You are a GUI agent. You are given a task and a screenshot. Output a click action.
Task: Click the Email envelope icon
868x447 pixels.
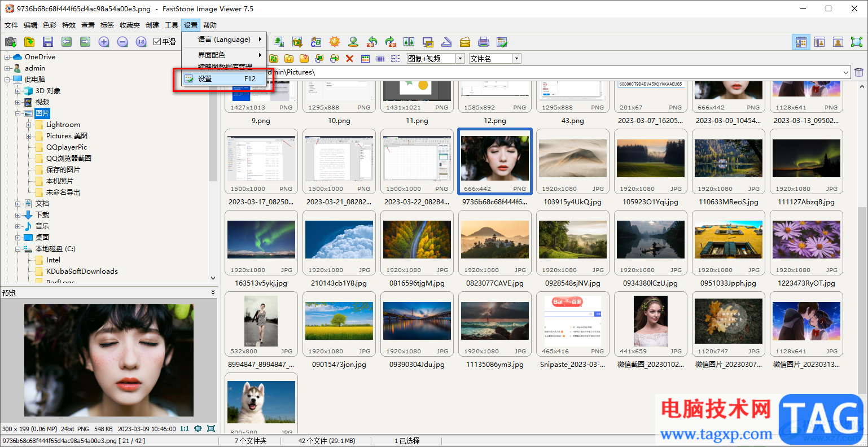(465, 42)
